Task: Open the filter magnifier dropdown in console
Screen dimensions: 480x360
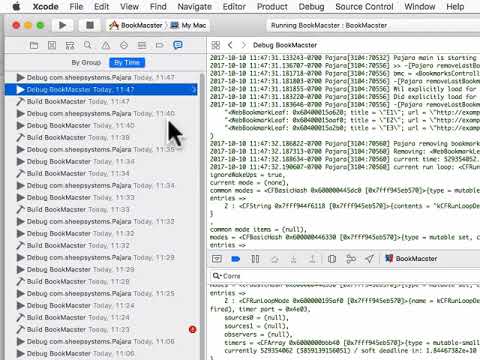Action: point(217,276)
